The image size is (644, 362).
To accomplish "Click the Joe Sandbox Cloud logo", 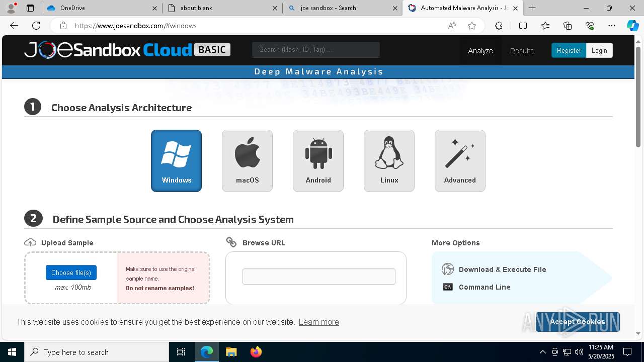I will 127,50.
